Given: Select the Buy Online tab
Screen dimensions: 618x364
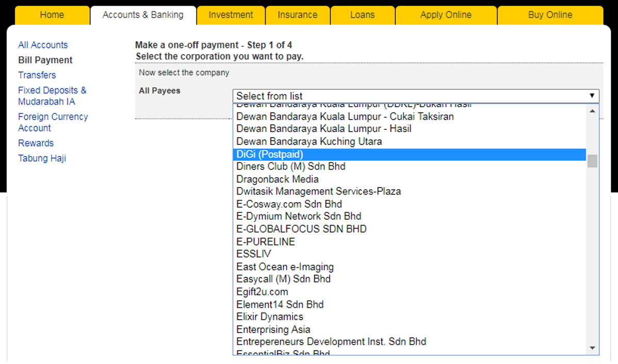Looking at the screenshot, I should coord(550,15).
